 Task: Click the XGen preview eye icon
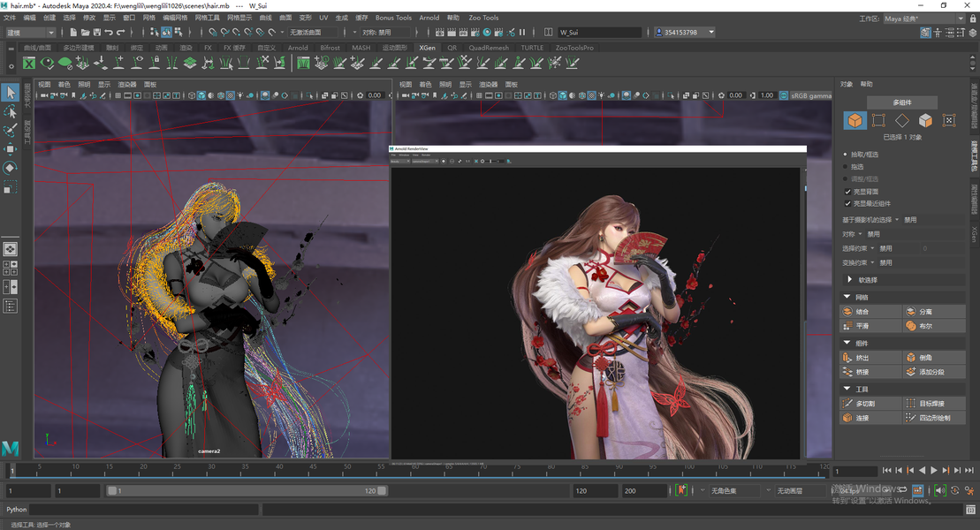(x=47, y=63)
